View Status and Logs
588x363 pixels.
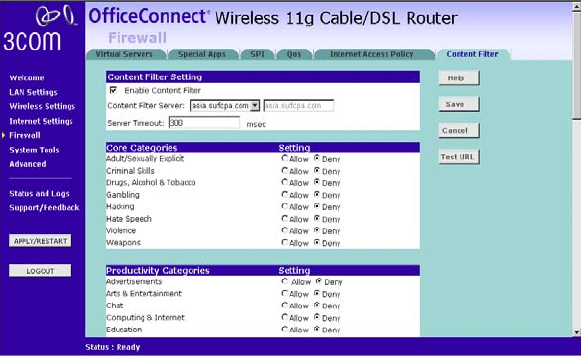(x=39, y=194)
